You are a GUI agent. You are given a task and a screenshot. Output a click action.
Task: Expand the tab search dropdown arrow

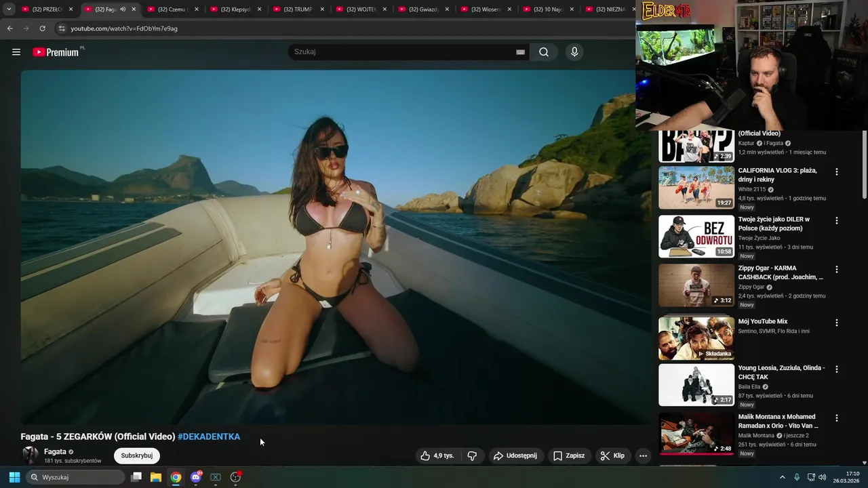9,9
